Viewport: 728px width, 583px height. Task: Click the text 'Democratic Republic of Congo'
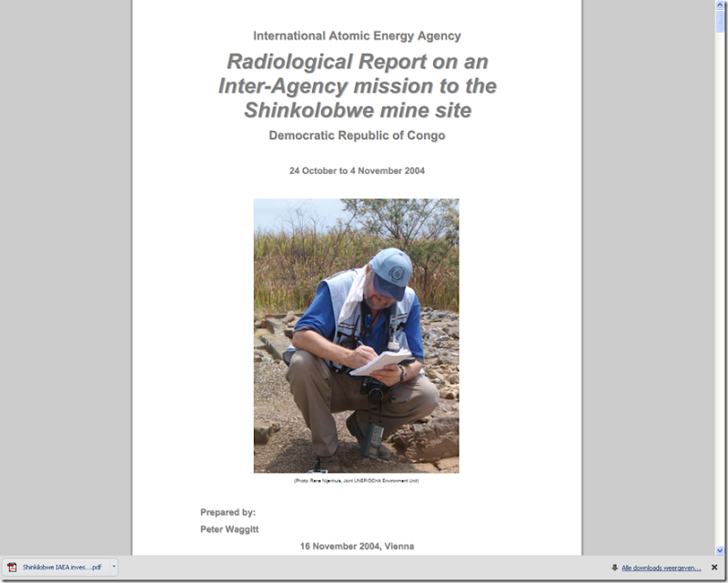coord(357,136)
